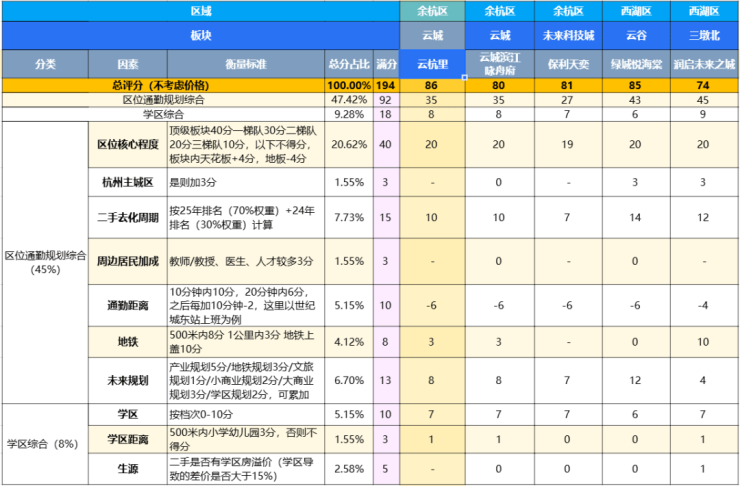
Task: Select the 通勤距离 factor cell
Action: click(x=127, y=304)
